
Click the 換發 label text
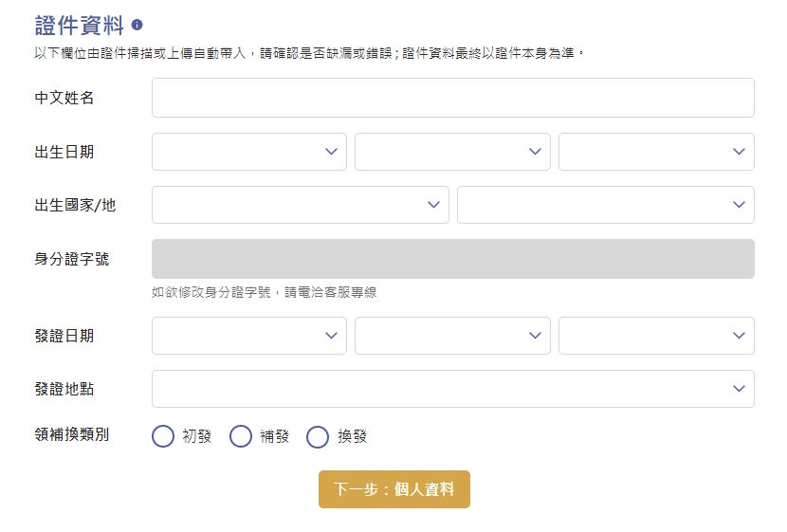[353, 436]
